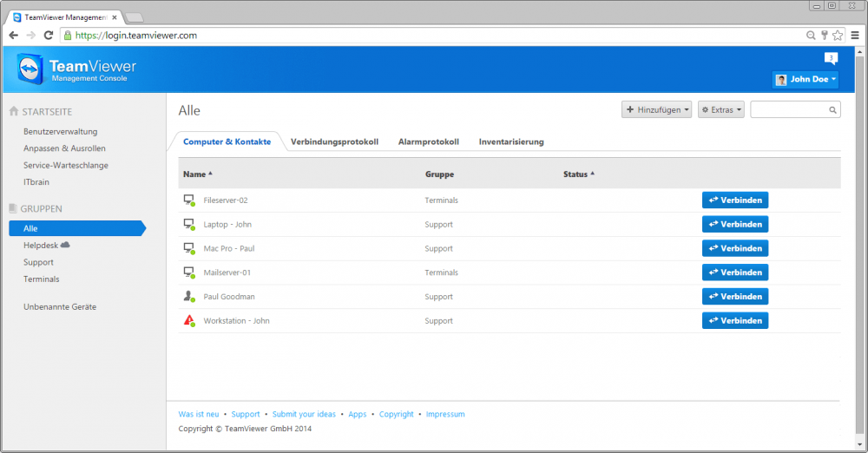Viewport: 868px width, 453px height.
Task: Open the Apps footer link
Action: pyautogui.click(x=357, y=414)
